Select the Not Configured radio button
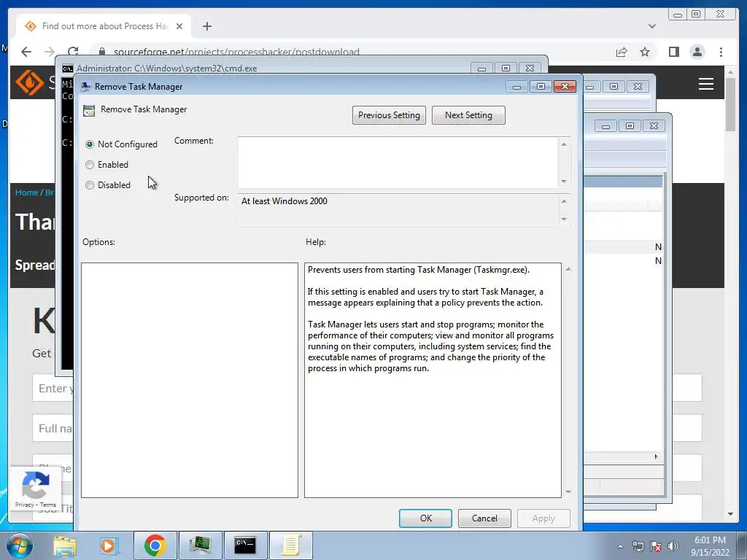 point(90,144)
